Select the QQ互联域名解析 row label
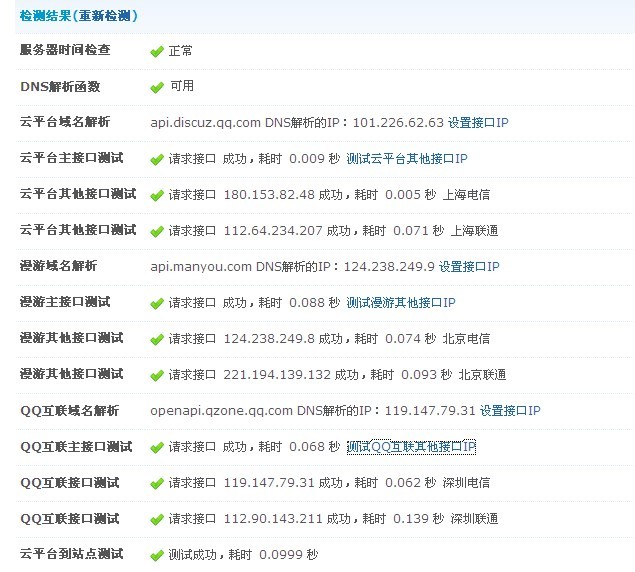This screenshot has width=635, height=572. [70, 410]
